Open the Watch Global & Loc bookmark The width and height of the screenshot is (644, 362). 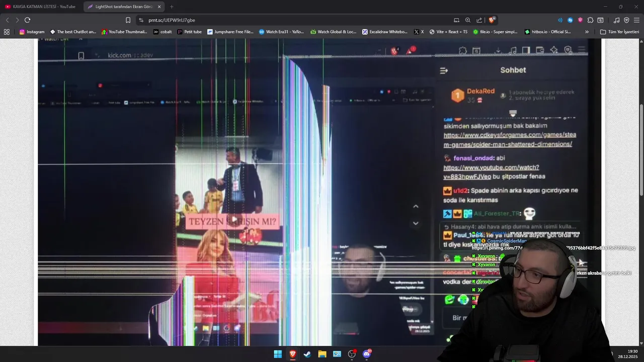point(333,32)
